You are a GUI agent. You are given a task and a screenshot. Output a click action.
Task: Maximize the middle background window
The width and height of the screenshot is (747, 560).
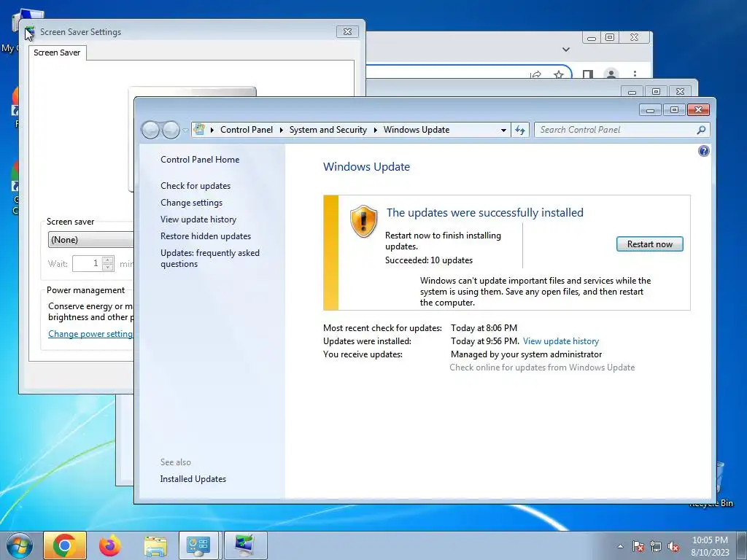(656, 91)
